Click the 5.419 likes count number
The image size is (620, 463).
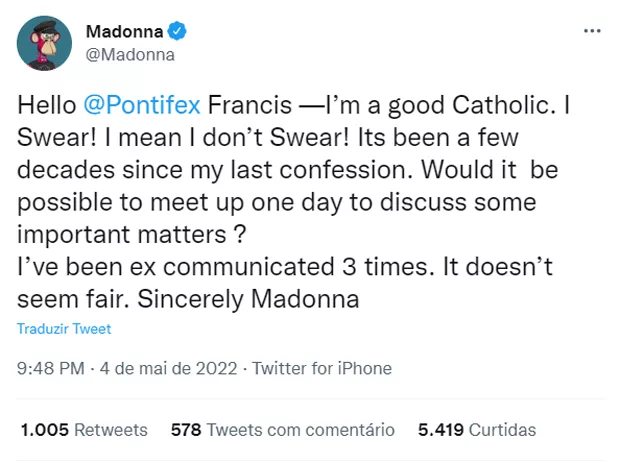(x=440, y=430)
